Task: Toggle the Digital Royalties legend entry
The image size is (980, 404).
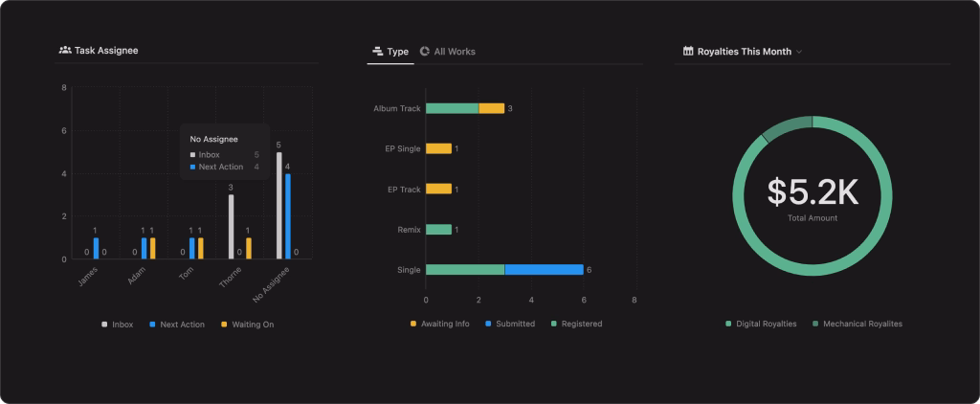Action: [x=761, y=324]
